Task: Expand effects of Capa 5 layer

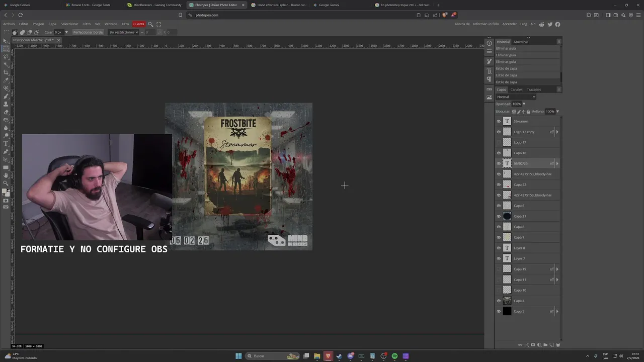Action: 557,311
